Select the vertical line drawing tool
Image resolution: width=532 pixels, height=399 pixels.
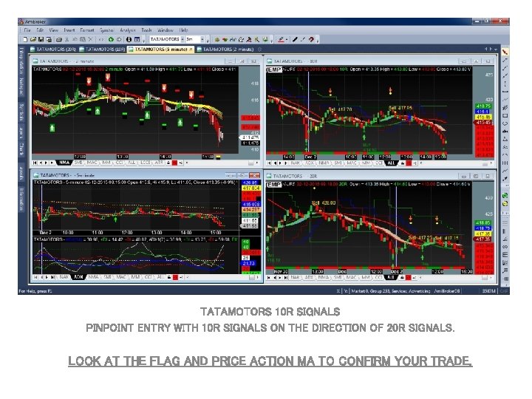click(x=505, y=83)
